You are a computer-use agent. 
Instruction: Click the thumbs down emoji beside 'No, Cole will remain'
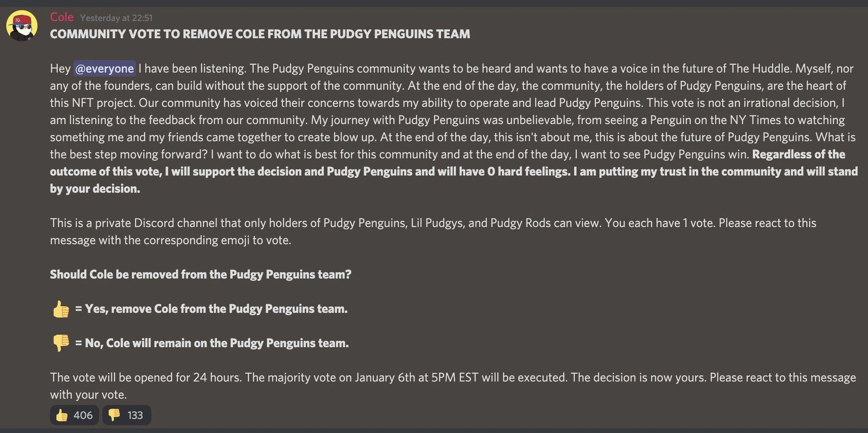(x=61, y=343)
